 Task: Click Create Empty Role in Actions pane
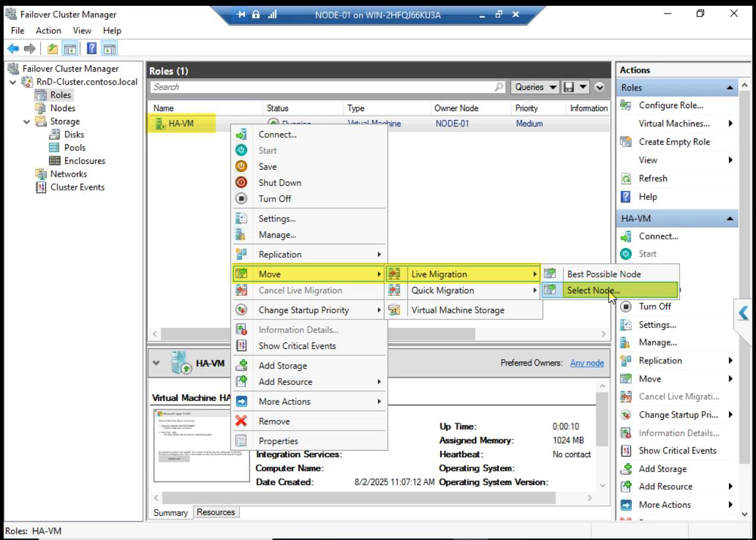coord(674,142)
